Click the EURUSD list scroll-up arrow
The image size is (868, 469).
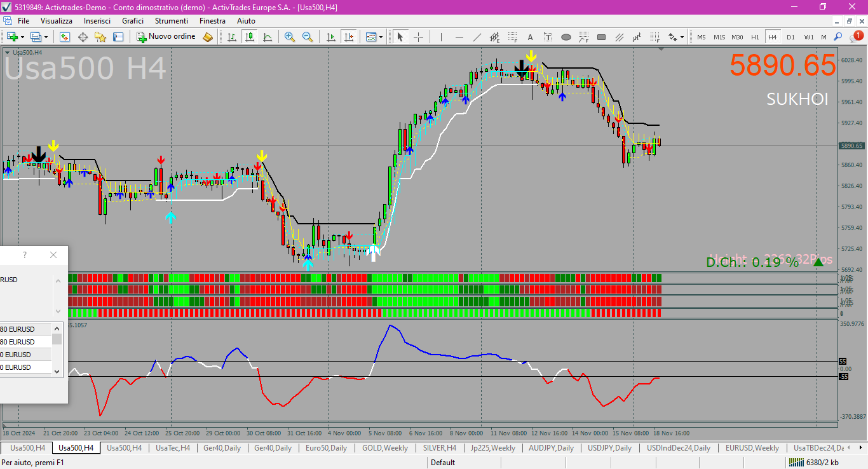(57, 329)
